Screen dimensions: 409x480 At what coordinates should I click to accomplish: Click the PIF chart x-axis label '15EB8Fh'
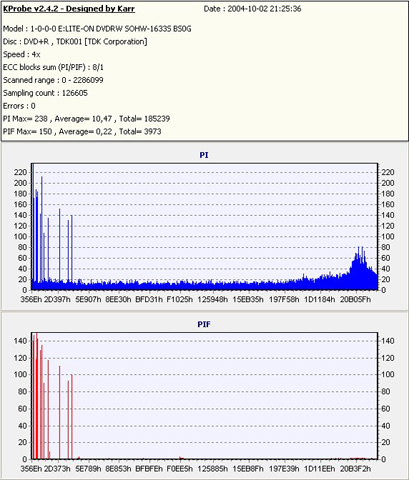[x=248, y=469]
